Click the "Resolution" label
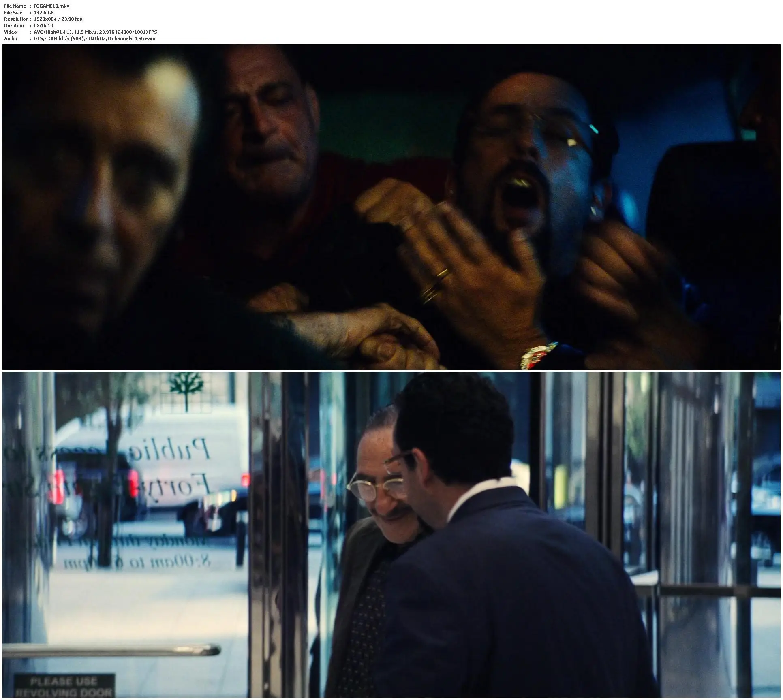Image resolution: width=783 pixels, height=700 pixels. [x=16, y=19]
